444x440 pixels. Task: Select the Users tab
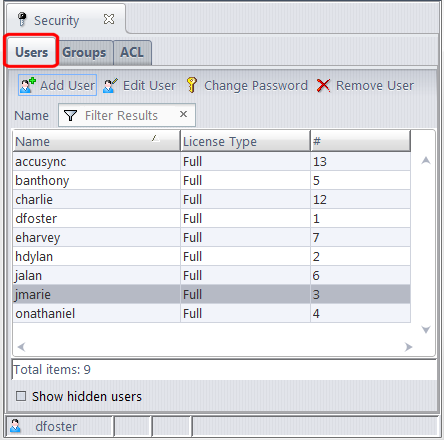click(32, 52)
